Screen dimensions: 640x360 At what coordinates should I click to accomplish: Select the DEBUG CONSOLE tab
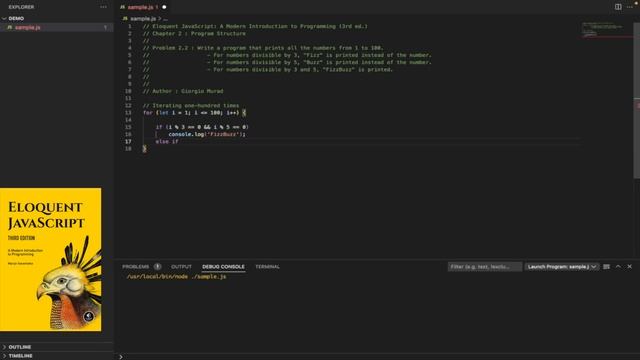(x=223, y=267)
